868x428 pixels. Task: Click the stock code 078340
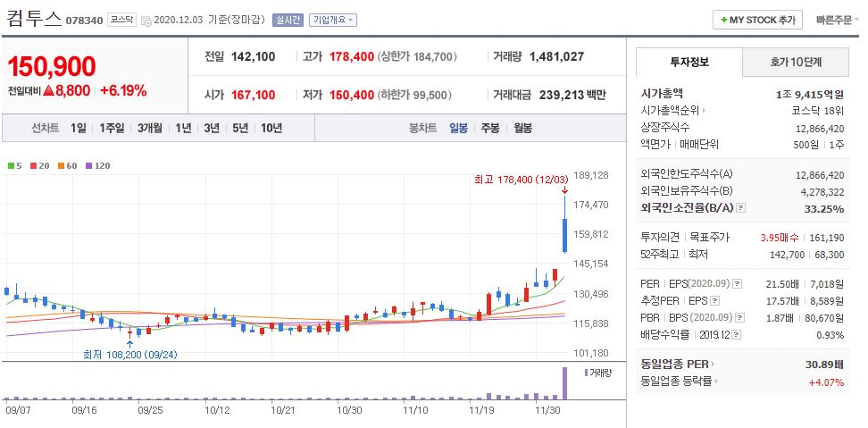84,21
